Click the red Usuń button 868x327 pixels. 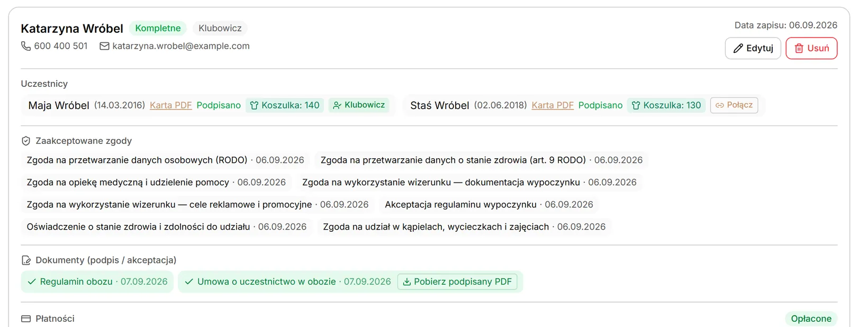pos(811,48)
